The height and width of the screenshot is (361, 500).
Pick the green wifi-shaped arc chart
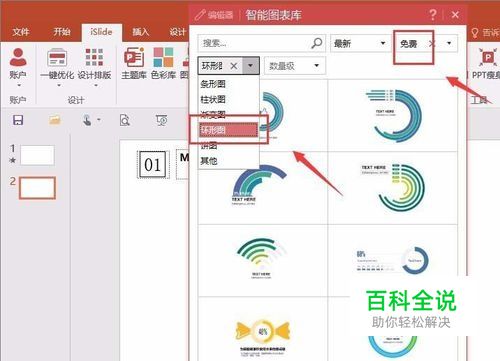pyautogui.click(x=262, y=258)
